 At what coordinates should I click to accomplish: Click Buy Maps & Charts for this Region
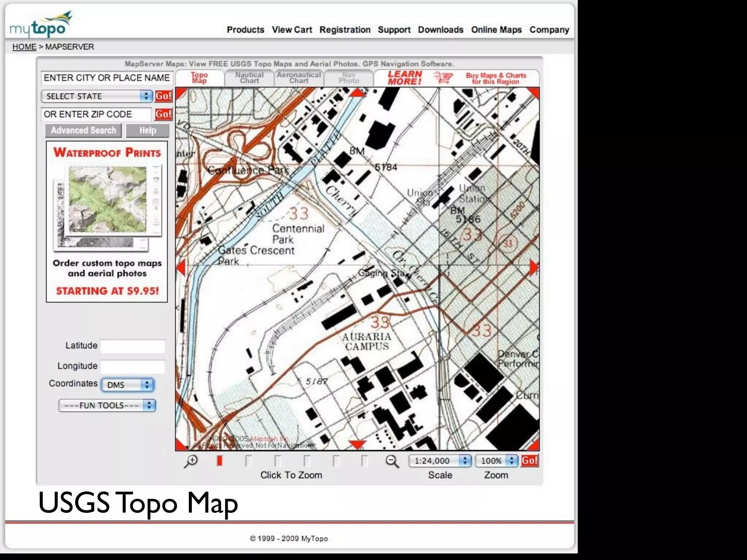click(496, 78)
